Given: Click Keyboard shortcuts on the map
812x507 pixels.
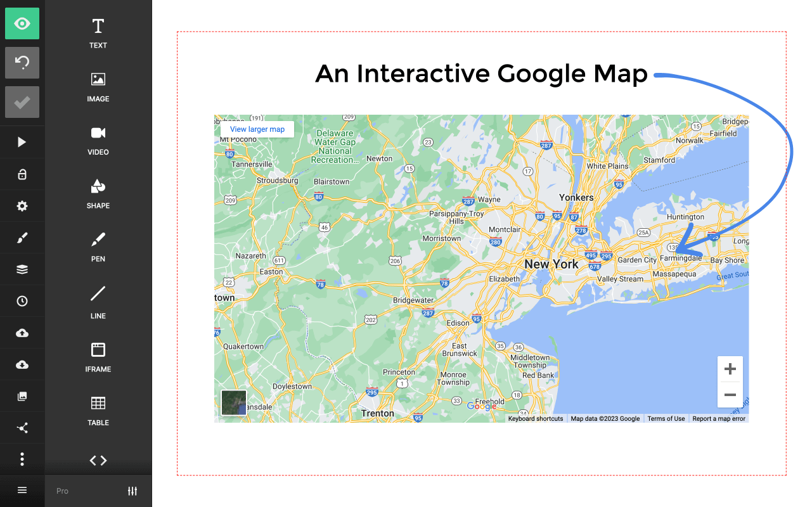Looking at the screenshot, I should (x=536, y=419).
